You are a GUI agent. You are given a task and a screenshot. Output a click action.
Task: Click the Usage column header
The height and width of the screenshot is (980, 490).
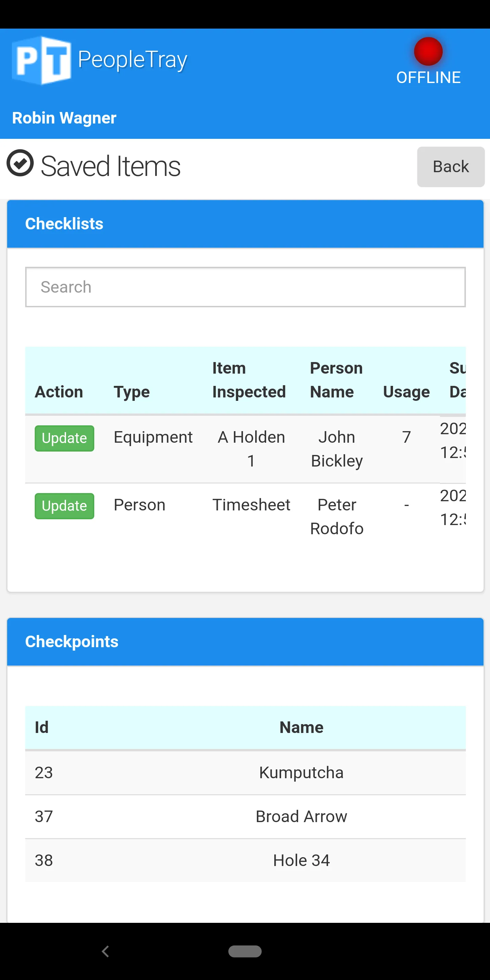click(x=406, y=392)
